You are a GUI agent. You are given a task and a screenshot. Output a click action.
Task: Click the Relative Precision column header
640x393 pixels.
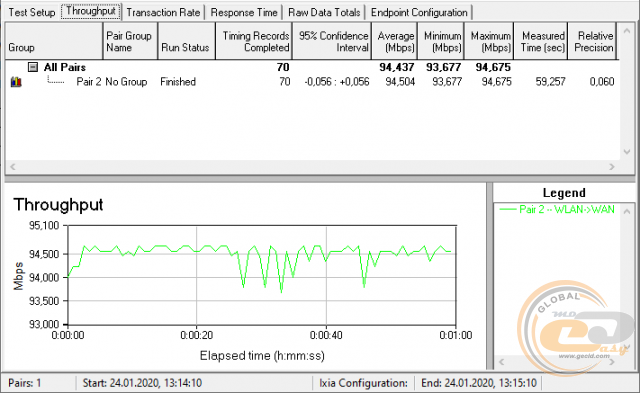point(591,41)
